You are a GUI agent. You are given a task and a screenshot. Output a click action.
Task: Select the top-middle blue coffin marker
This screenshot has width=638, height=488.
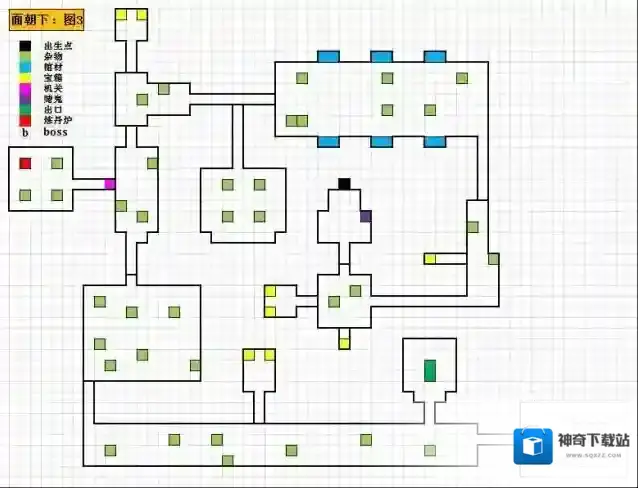[381, 57]
